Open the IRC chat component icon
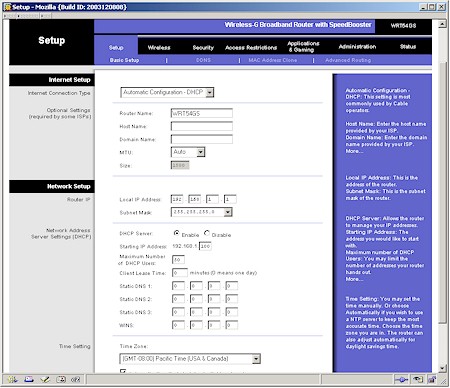This screenshot has height=388, width=450. [x=76, y=379]
